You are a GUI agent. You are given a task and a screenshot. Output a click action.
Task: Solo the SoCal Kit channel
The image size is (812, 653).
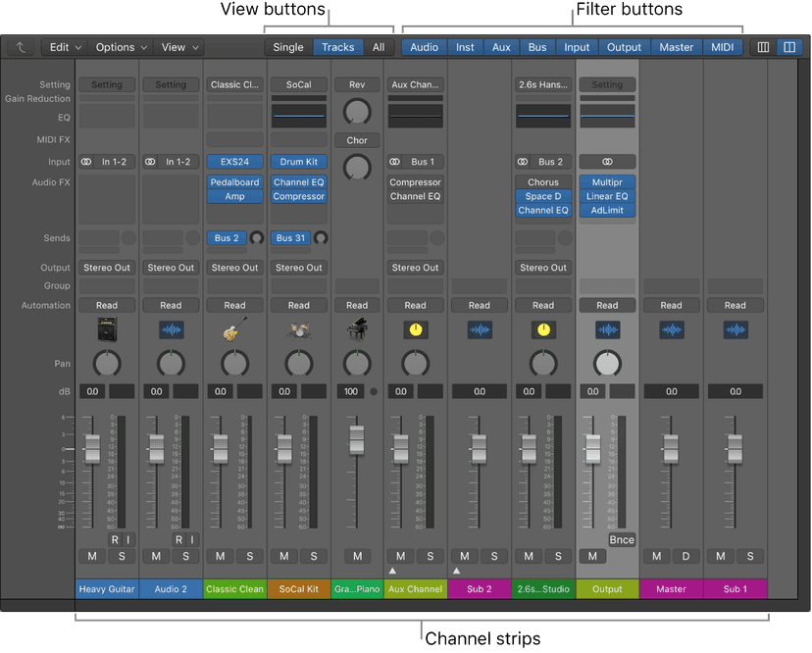click(314, 556)
